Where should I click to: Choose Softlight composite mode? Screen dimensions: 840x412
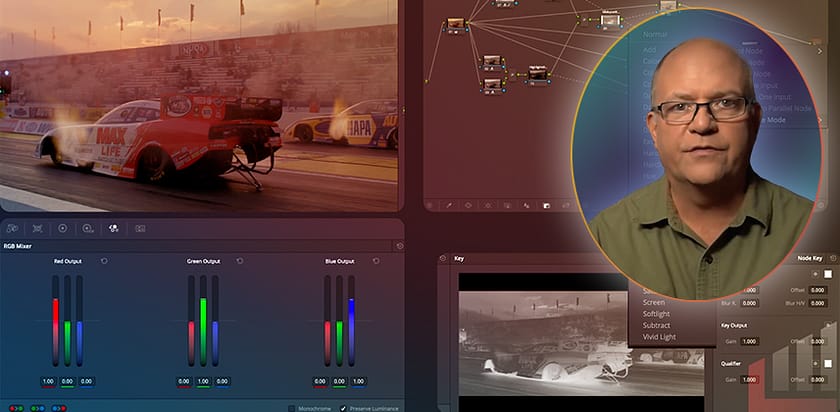[x=656, y=314]
